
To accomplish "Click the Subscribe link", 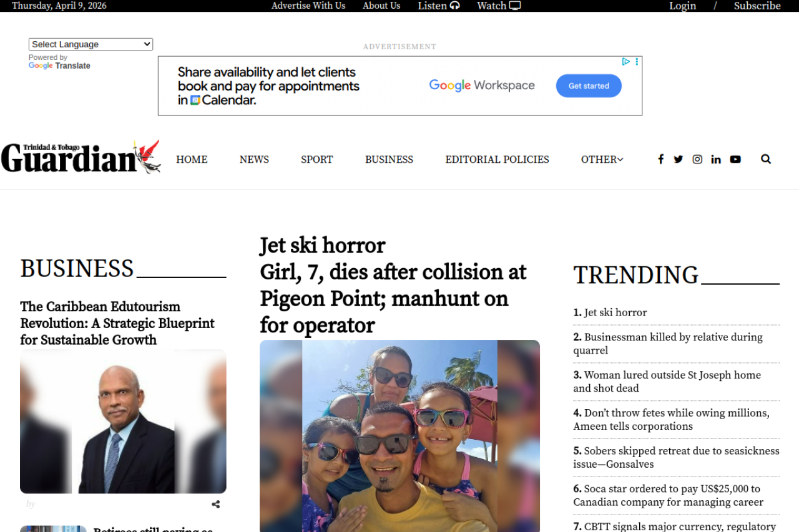I will point(757,6).
